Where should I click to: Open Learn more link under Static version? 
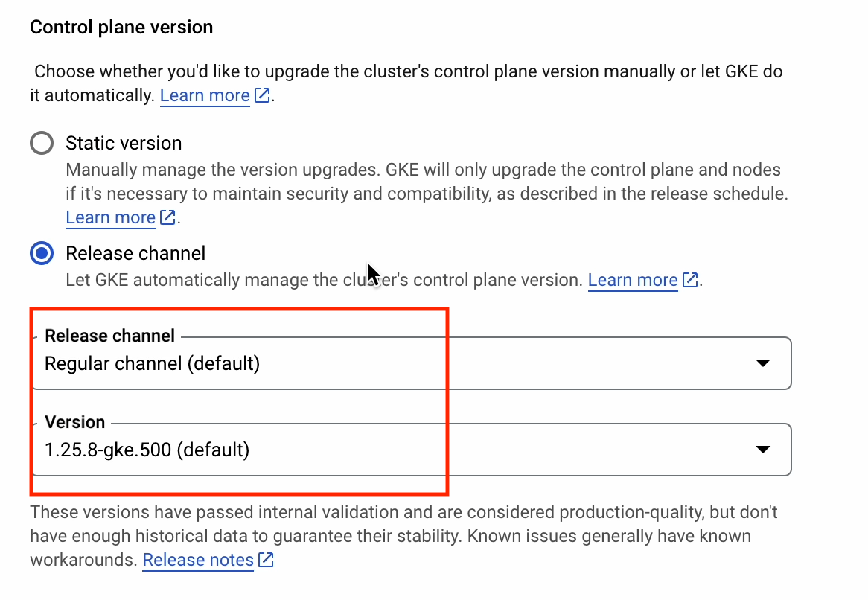point(110,217)
